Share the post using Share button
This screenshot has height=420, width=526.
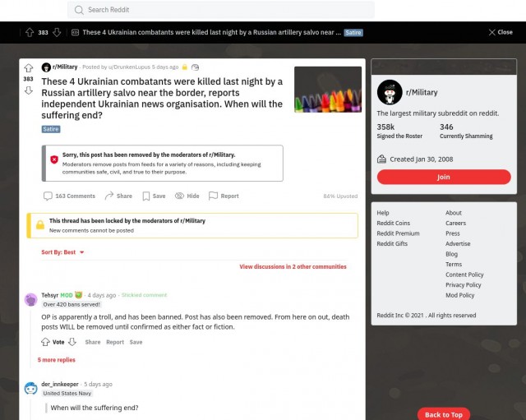pyautogui.click(x=118, y=196)
